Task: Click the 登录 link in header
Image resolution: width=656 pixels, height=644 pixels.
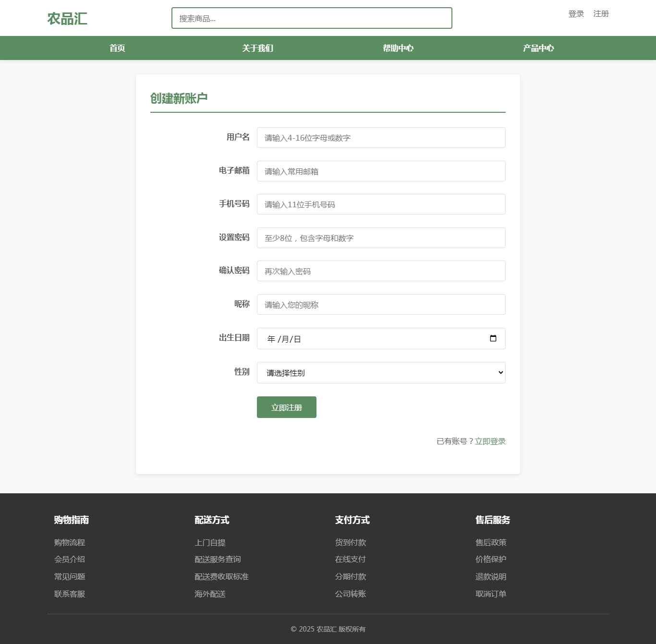Action: 576,14
